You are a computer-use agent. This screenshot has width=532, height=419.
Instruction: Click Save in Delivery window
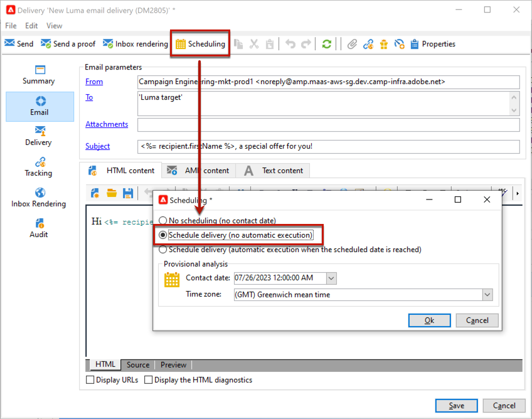[456, 406]
